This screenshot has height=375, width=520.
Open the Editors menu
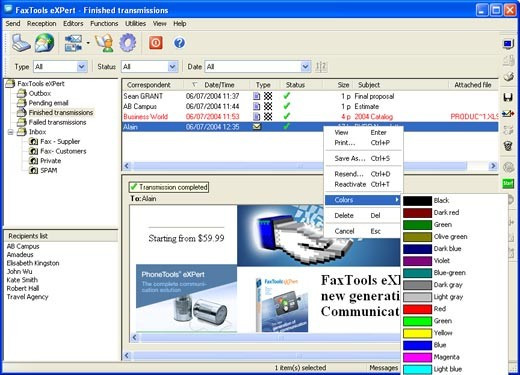coord(73,24)
